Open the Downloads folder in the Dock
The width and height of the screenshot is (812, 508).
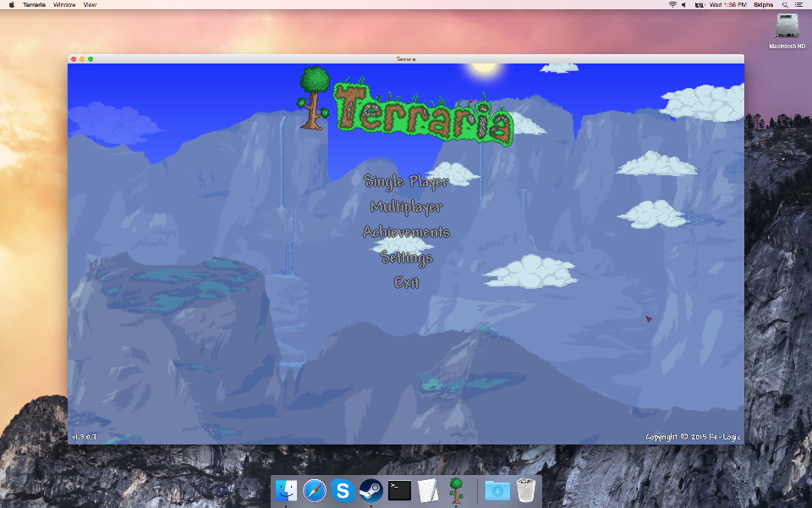[497, 490]
